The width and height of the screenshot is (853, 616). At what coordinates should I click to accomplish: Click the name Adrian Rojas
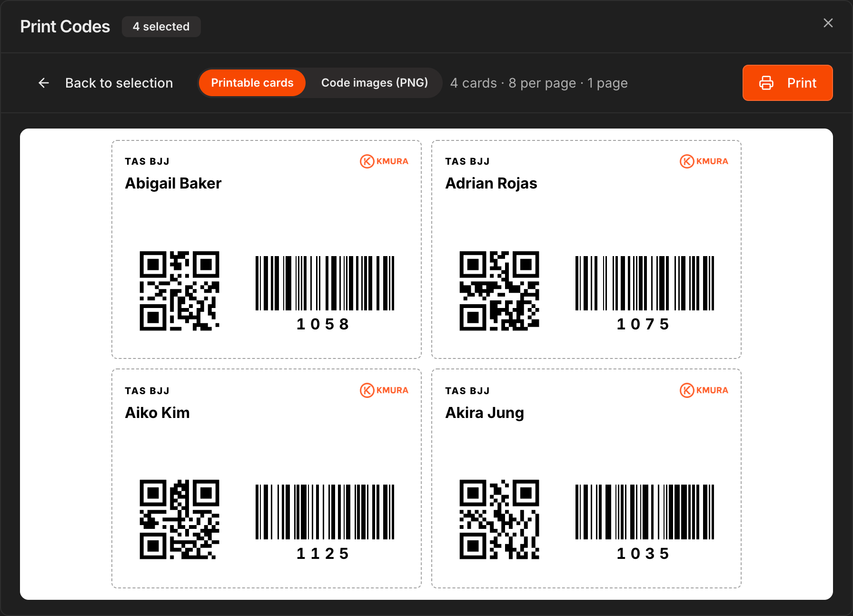tap(491, 183)
